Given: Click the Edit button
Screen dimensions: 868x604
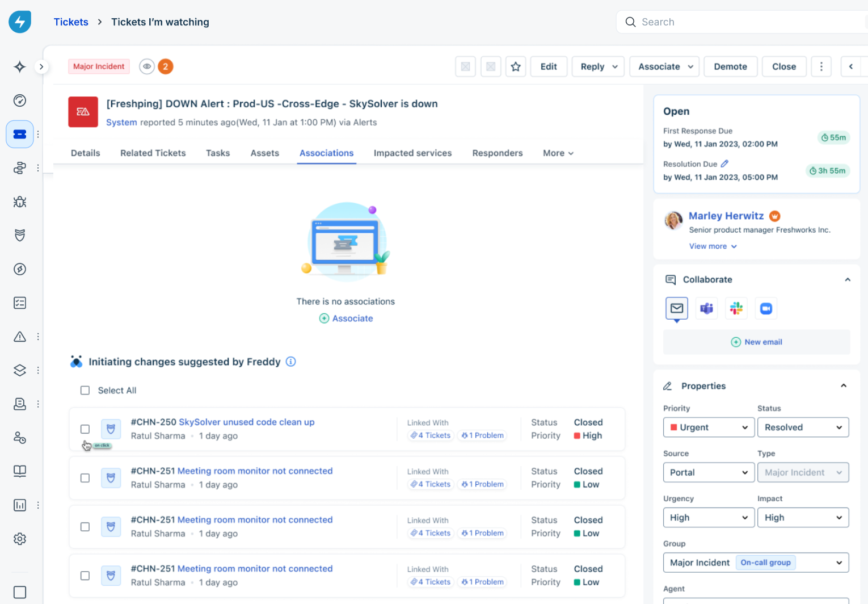Looking at the screenshot, I should point(549,66).
